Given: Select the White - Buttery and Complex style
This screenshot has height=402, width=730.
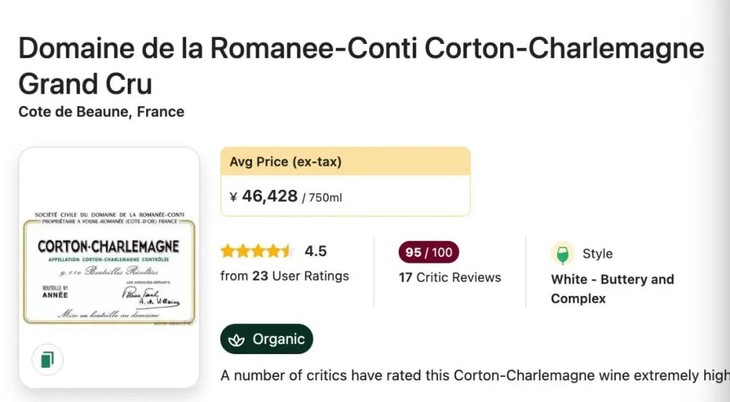Looking at the screenshot, I should point(612,288).
